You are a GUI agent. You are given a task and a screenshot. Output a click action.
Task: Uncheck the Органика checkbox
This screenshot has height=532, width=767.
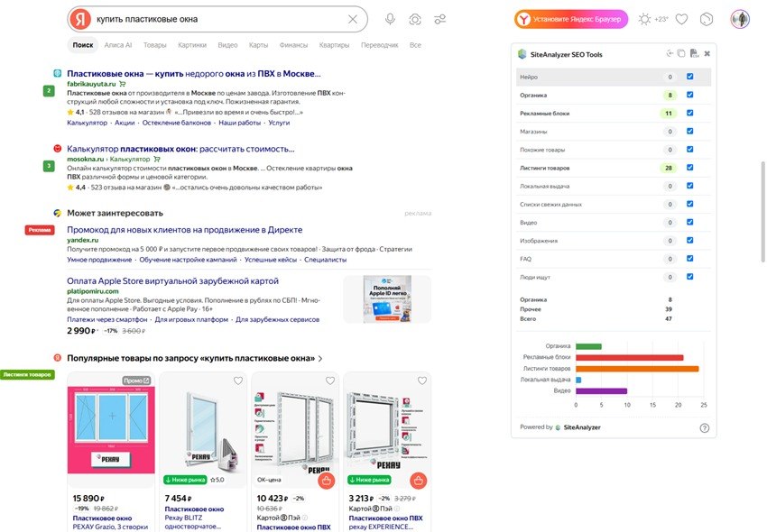tap(689, 95)
